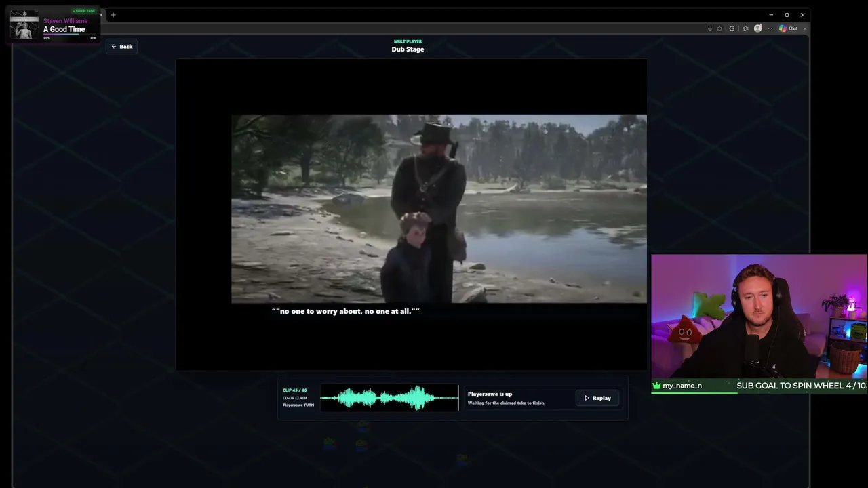Click the "NOW PLAYING" badge
Viewport: 868px width, 488px height.
[x=85, y=12]
